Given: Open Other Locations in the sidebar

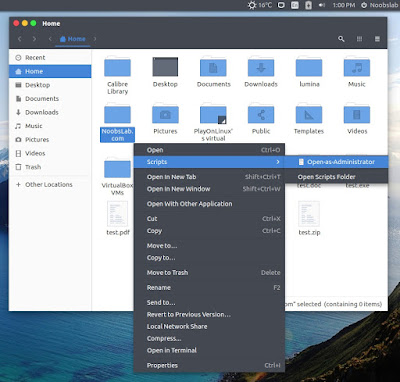Looking at the screenshot, I should (x=50, y=185).
